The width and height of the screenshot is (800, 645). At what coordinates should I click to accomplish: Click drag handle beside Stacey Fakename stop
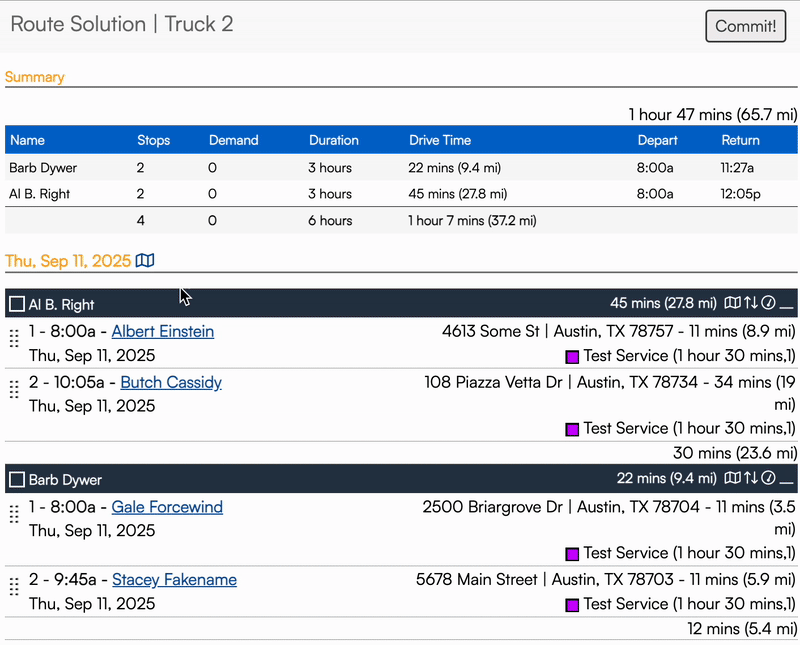click(x=14, y=587)
